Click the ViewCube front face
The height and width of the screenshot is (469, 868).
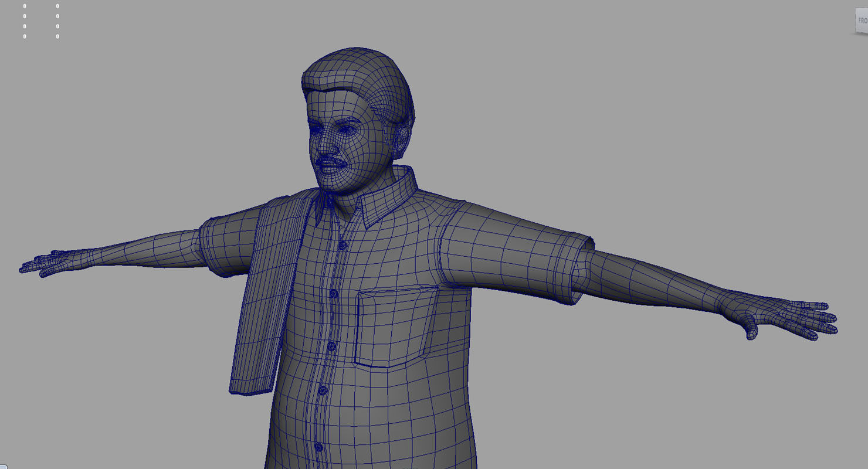(x=861, y=21)
